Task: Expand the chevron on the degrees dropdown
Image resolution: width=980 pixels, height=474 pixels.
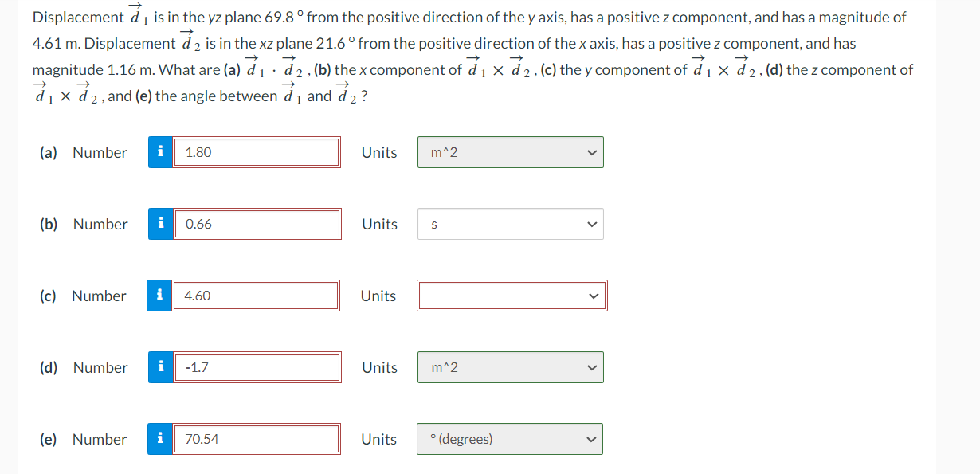Action: pyautogui.click(x=590, y=439)
